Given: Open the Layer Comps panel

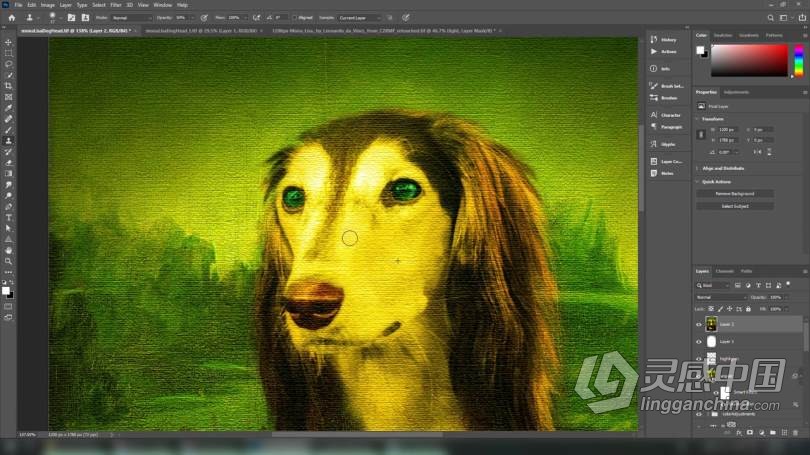Looking at the screenshot, I should [x=668, y=162].
